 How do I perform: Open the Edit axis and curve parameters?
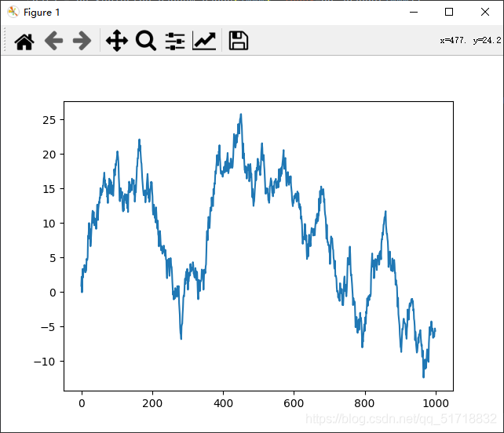(x=204, y=41)
